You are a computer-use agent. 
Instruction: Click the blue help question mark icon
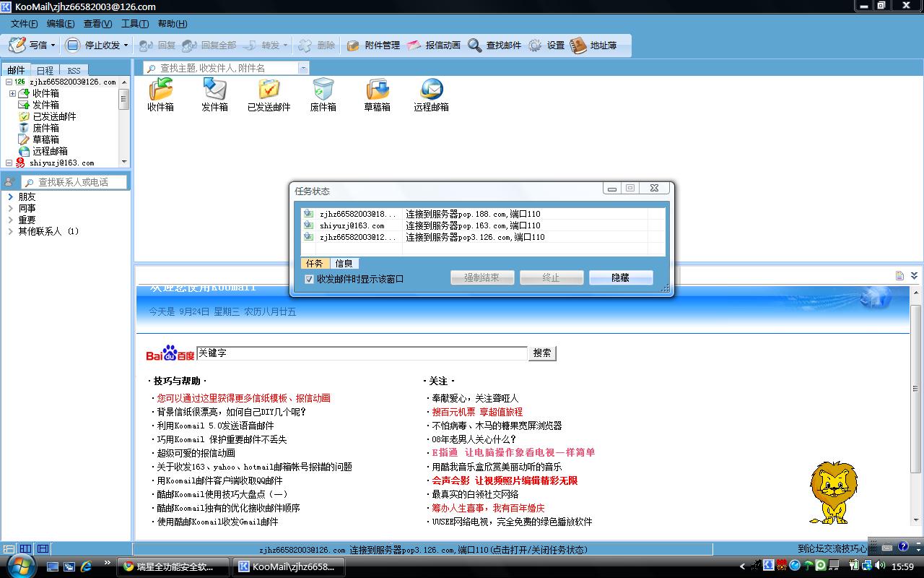(x=903, y=547)
